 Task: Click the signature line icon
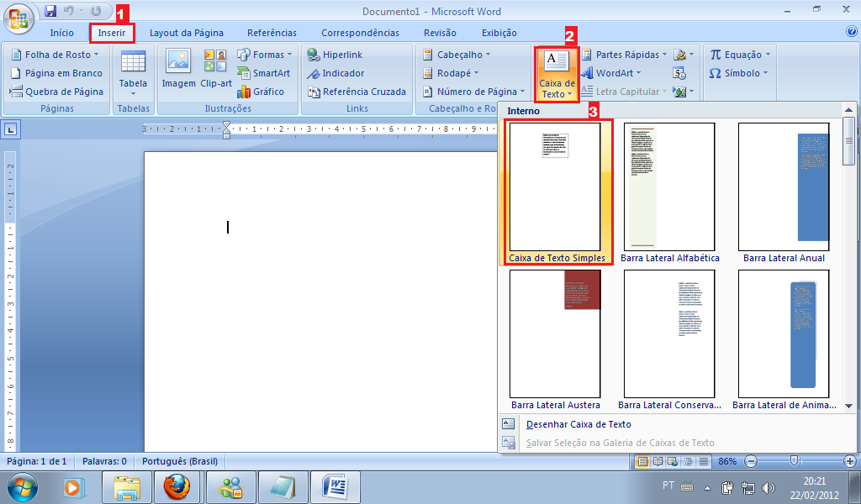click(x=679, y=55)
